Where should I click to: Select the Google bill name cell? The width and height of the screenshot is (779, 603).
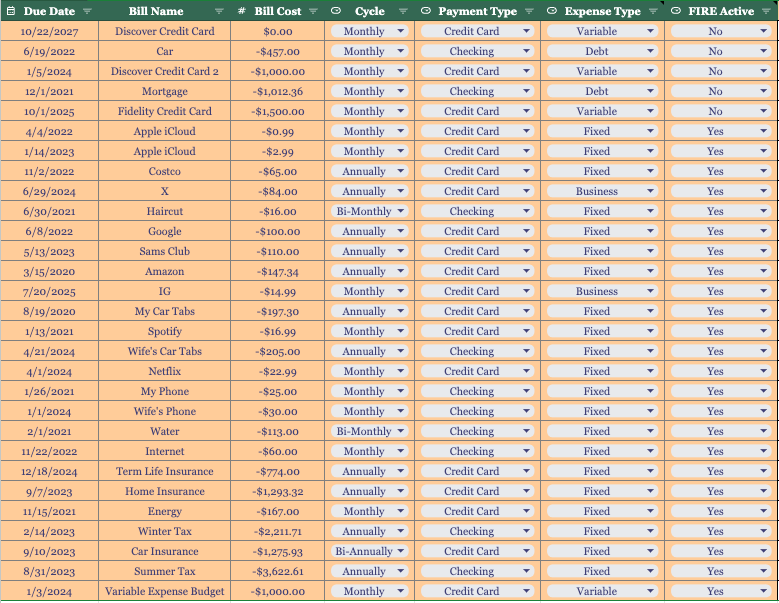click(164, 231)
